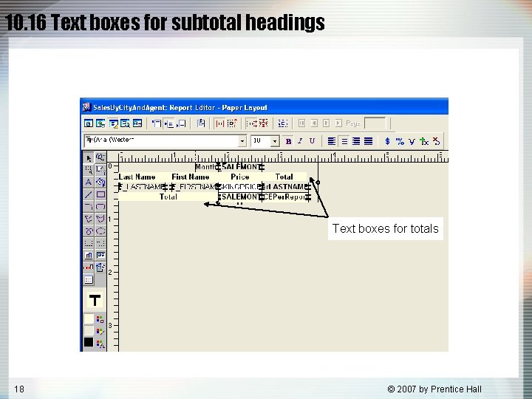Open the font size dropdown
532x399 pixels.
275,141
